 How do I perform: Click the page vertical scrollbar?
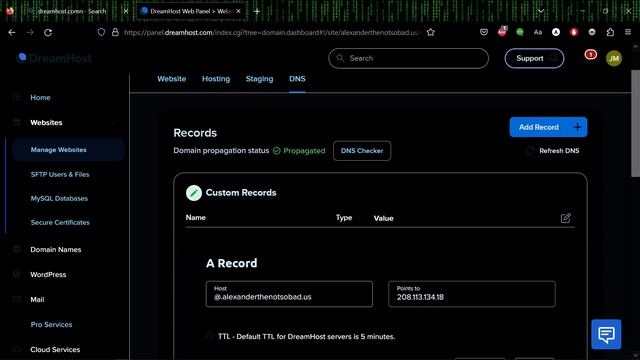[636, 123]
